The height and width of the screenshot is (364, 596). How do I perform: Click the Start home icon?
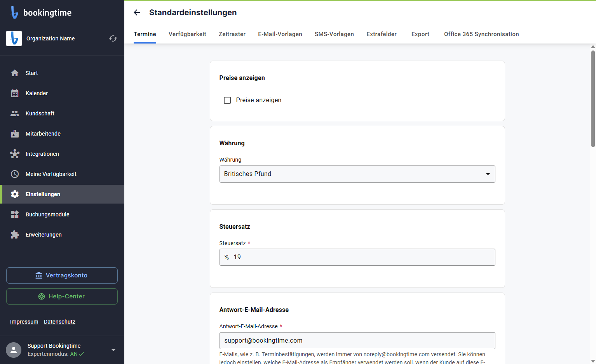point(15,73)
